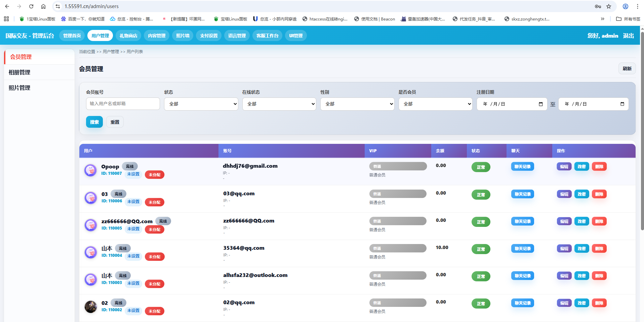Select 相册管理 in the sidebar
The width and height of the screenshot is (644, 322).
tap(19, 72)
